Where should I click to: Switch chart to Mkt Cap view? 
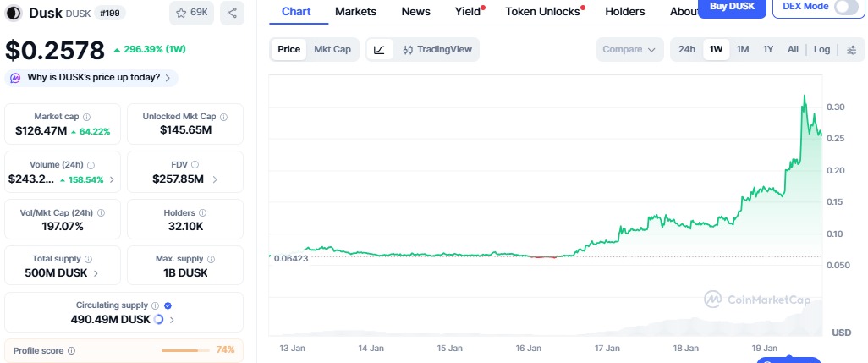[332, 49]
